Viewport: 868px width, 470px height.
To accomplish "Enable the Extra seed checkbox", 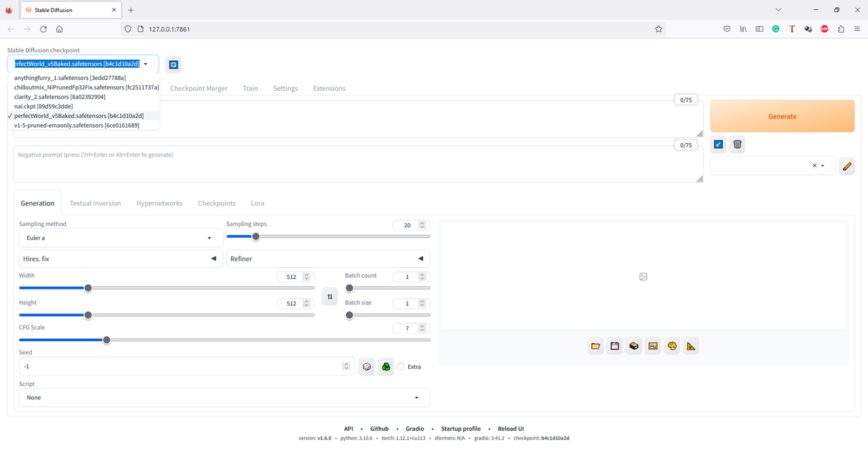I will point(401,367).
